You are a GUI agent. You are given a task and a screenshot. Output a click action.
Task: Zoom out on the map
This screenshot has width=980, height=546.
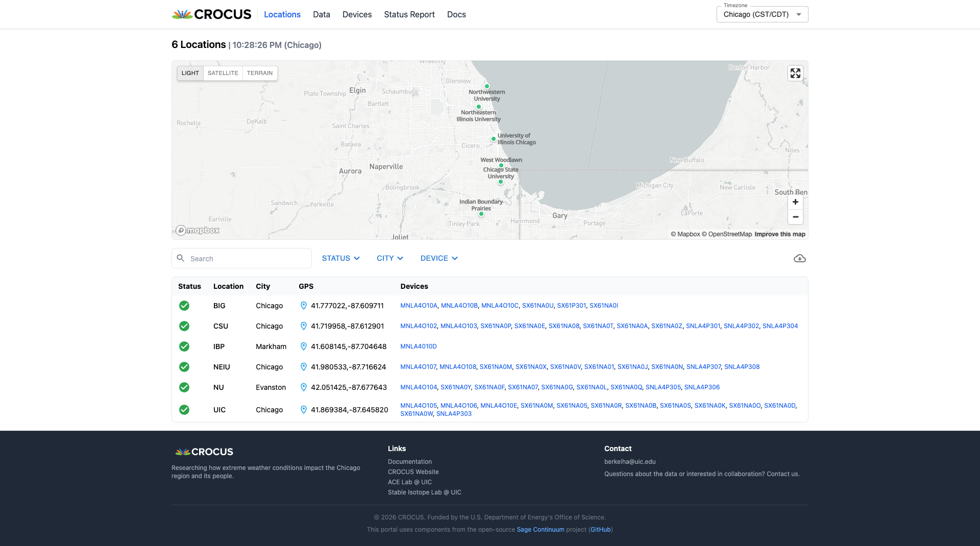pyautogui.click(x=795, y=217)
